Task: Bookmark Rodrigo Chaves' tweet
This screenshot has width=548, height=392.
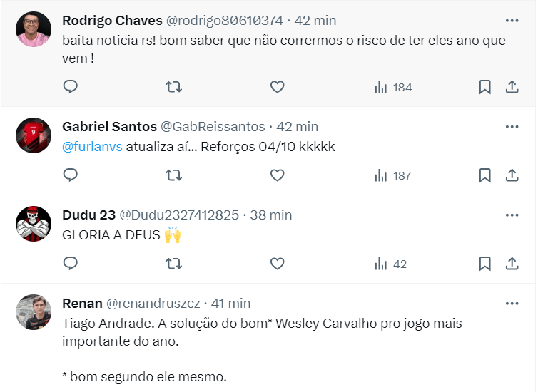Action: [484, 87]
